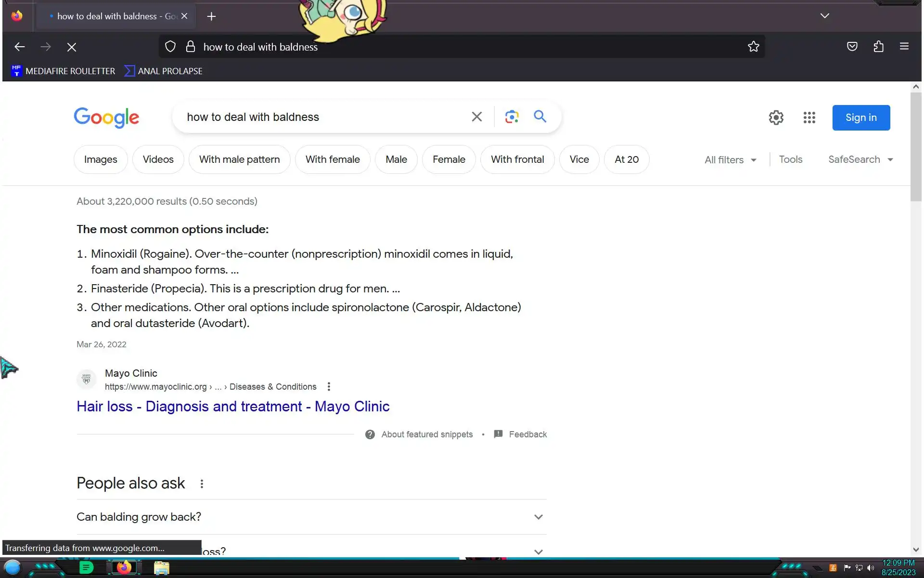Expand the SafeSearch dropdown
The height and width of the screenshot is (578, 924).
[x=860, y=159]
